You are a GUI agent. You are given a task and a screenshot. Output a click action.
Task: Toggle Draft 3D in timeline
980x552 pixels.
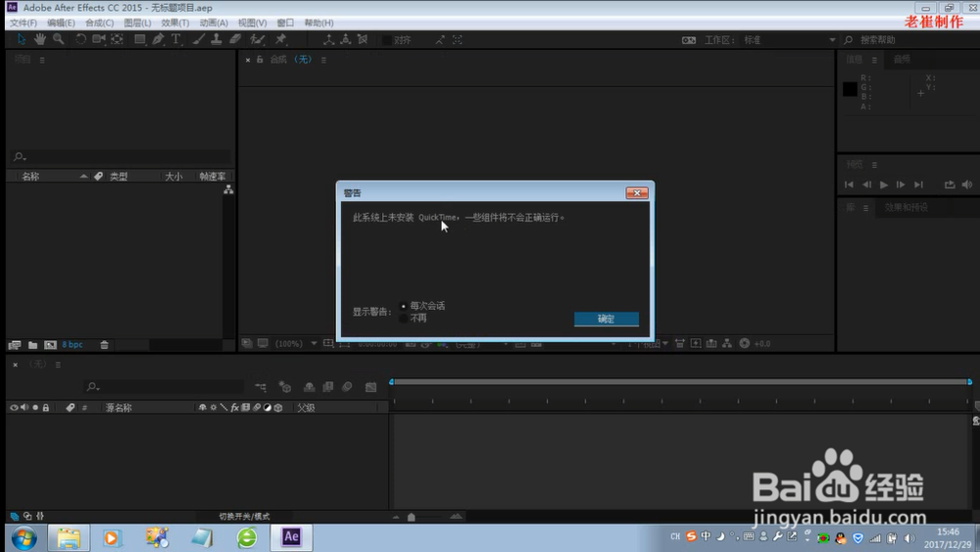point(285,387)
